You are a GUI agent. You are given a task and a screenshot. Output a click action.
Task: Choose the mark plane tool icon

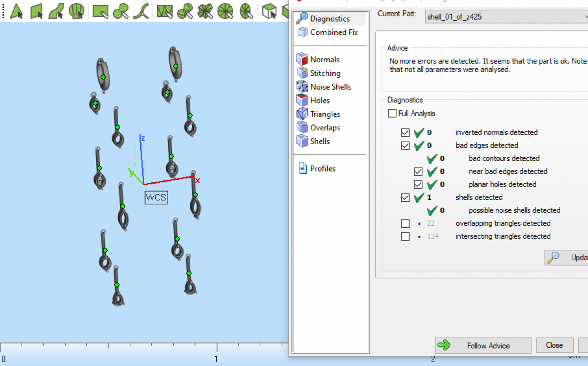37,11
